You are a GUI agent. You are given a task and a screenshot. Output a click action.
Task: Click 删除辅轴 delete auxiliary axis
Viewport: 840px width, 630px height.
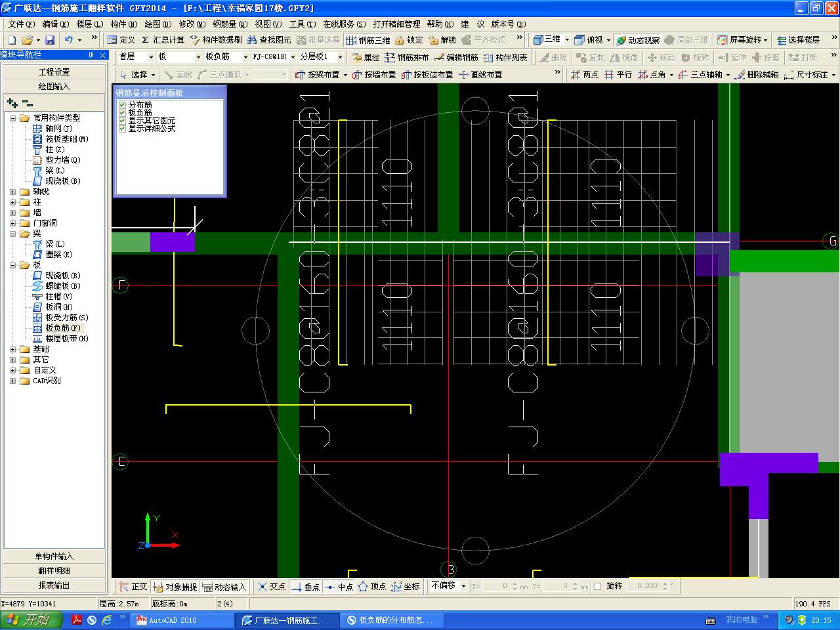coord(756,75)
